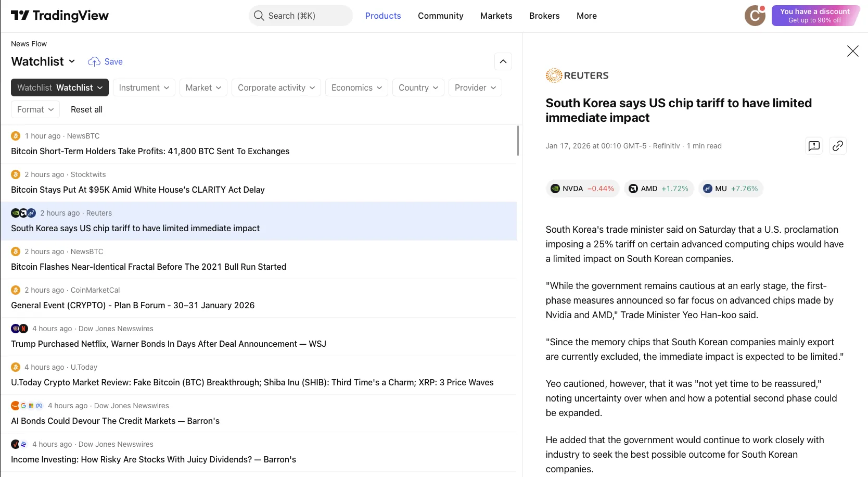
Task: Click the cloud Save icon
Action: 94,62
